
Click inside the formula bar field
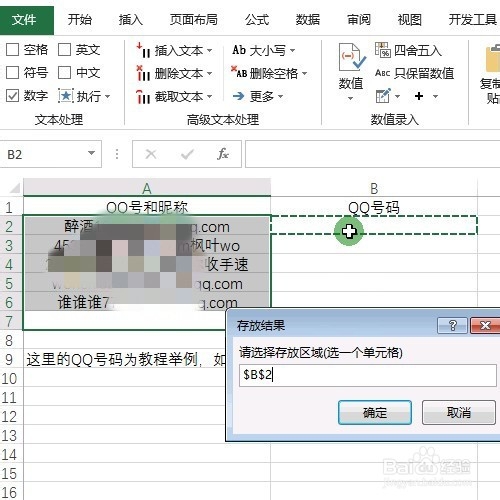pos(373,154)
